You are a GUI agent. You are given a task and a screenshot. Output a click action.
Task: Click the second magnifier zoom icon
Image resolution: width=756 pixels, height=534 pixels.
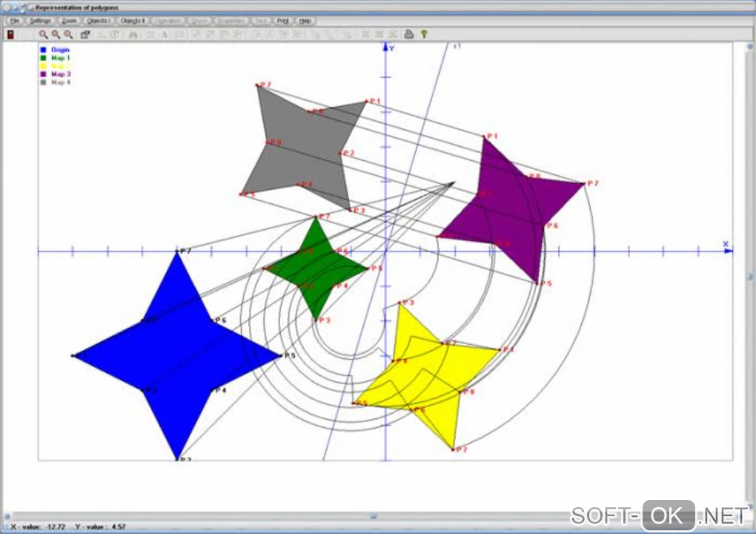click(56, 34)
